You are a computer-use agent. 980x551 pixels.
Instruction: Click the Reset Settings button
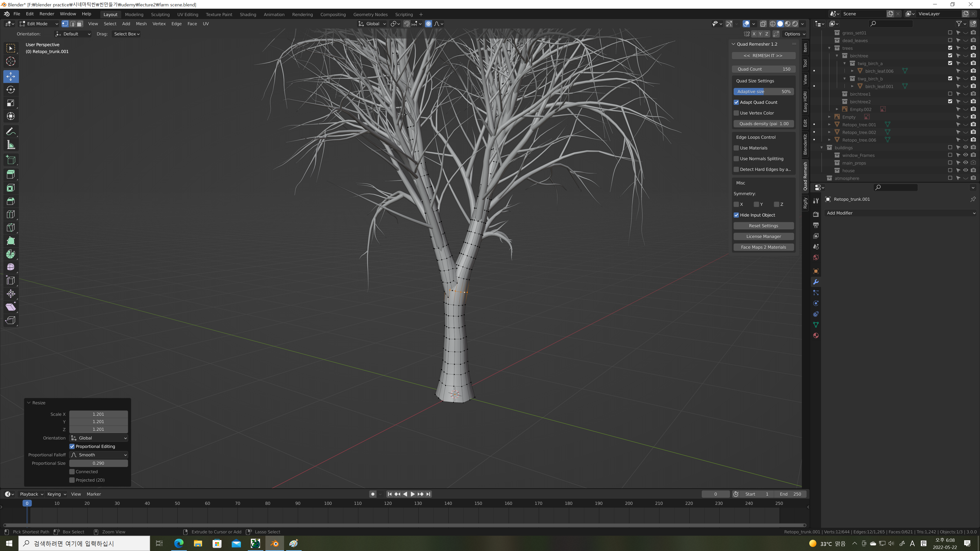pyautogui.click(x=763, y=226)
